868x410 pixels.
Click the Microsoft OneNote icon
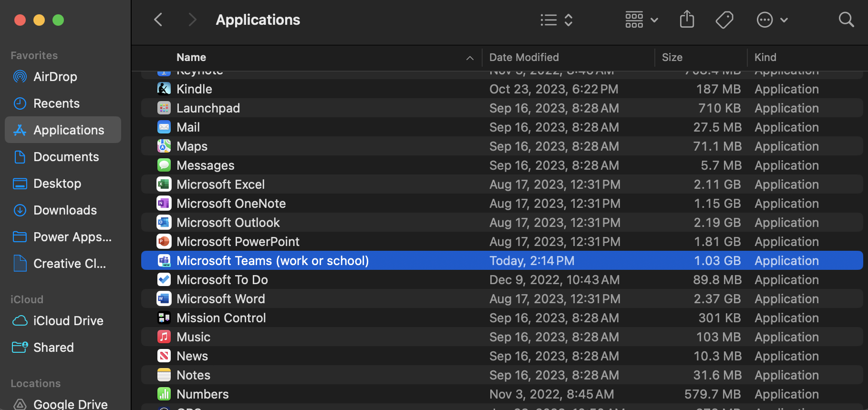(164, 204)
